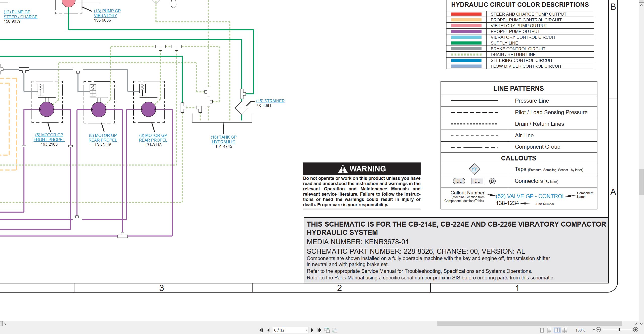Open the (13) PUMP GP VIBRATORY link

pos(107,13)
